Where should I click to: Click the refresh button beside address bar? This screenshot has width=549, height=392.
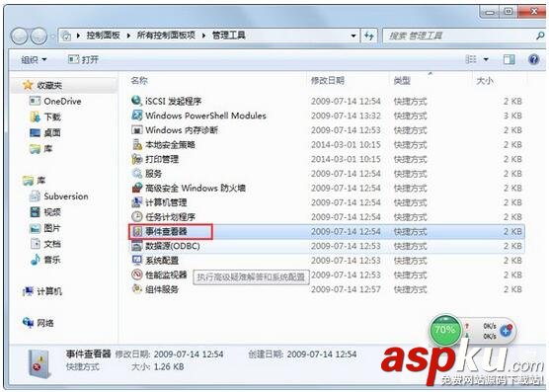(x=369, y=36)
